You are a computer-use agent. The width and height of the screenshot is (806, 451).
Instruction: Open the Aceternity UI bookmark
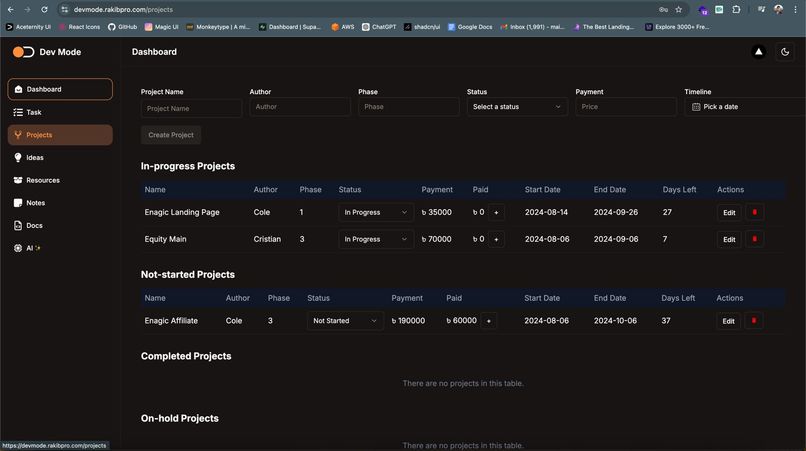(x=28, y=27)
